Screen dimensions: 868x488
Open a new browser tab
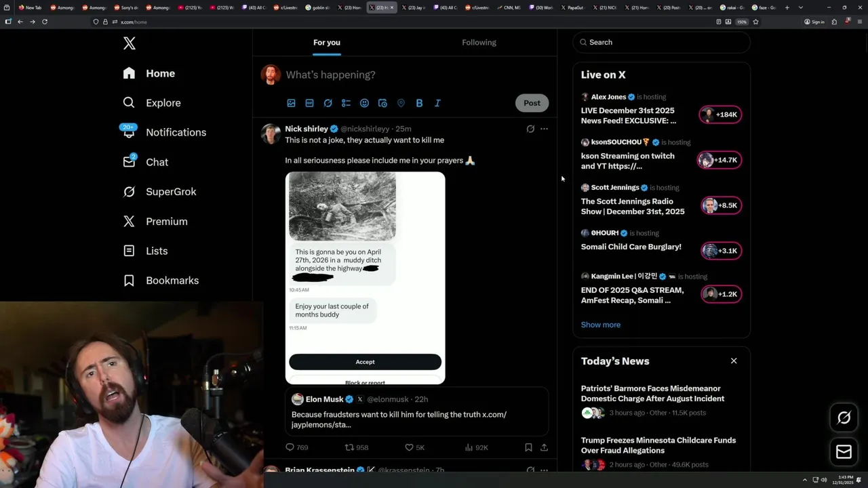pos(787,7)
